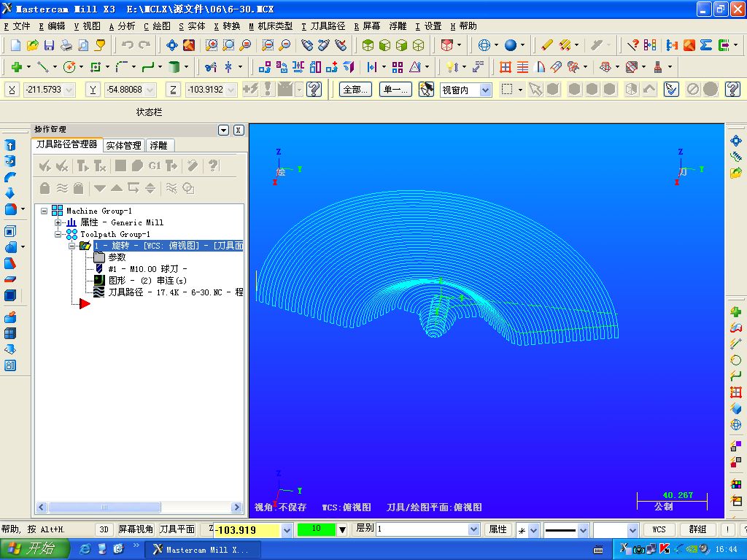Click the Sigma statistics icon

[x=706, y=45]
